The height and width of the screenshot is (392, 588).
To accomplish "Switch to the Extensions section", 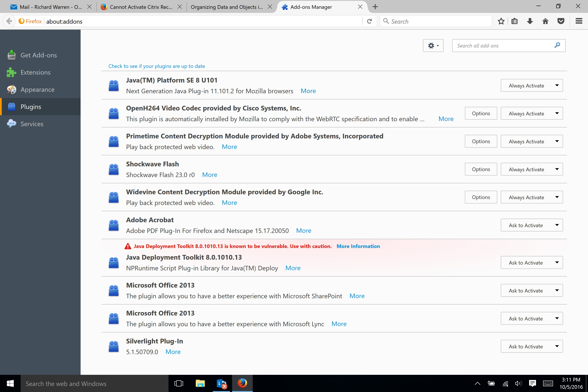I will tap(40, 72).
